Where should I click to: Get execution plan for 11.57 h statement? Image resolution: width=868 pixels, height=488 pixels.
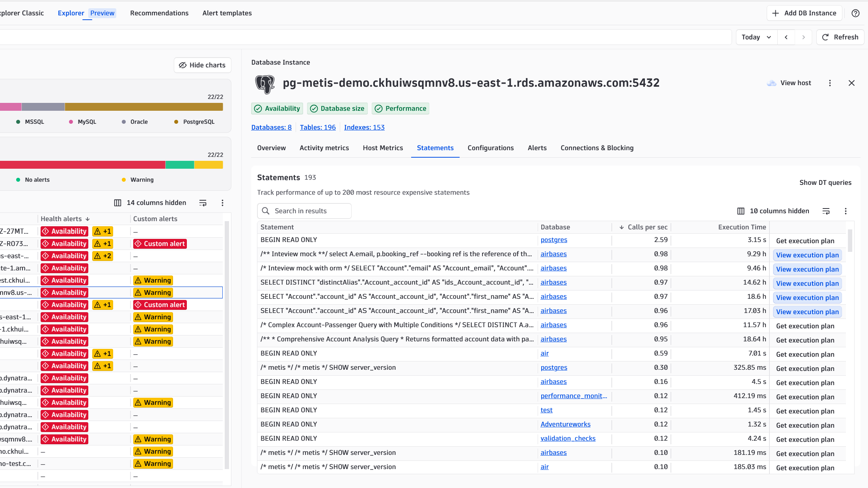(805, 326)
